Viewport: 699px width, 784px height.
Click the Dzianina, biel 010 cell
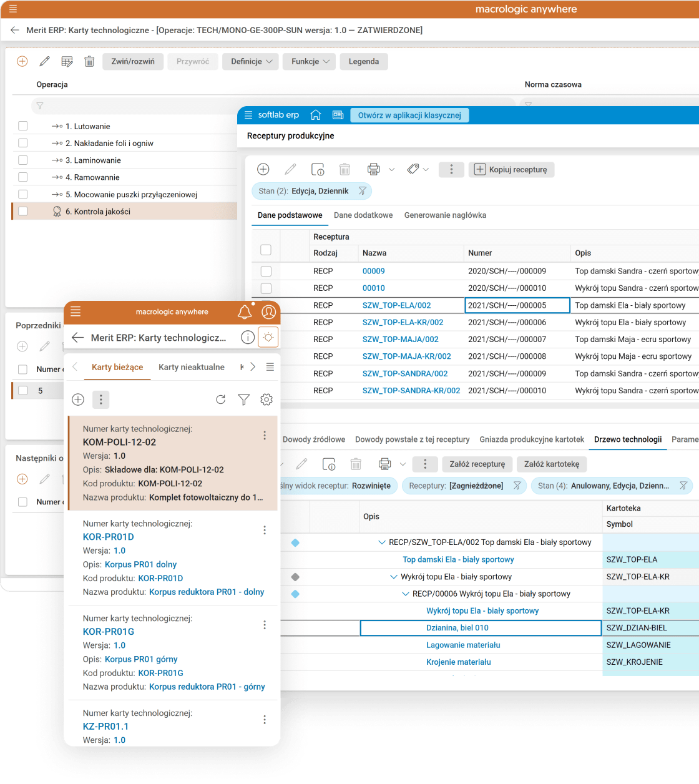pos(457,628)
